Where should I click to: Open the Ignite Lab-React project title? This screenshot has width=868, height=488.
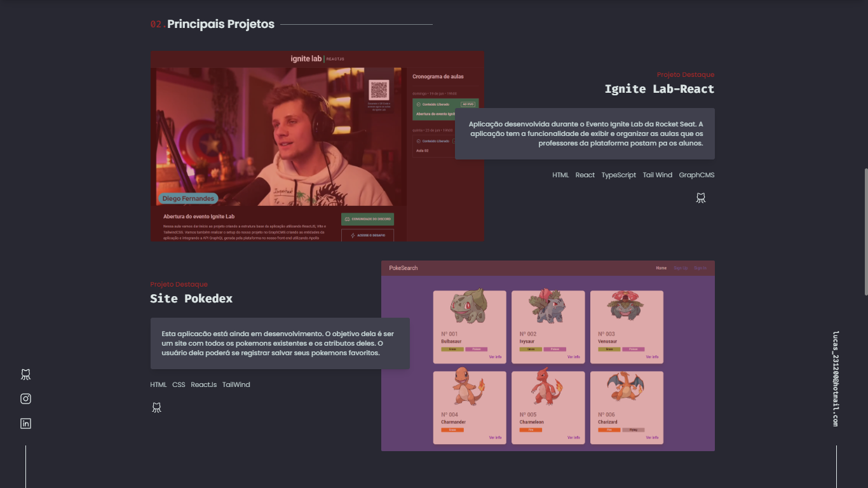click(x=660, y=89)
